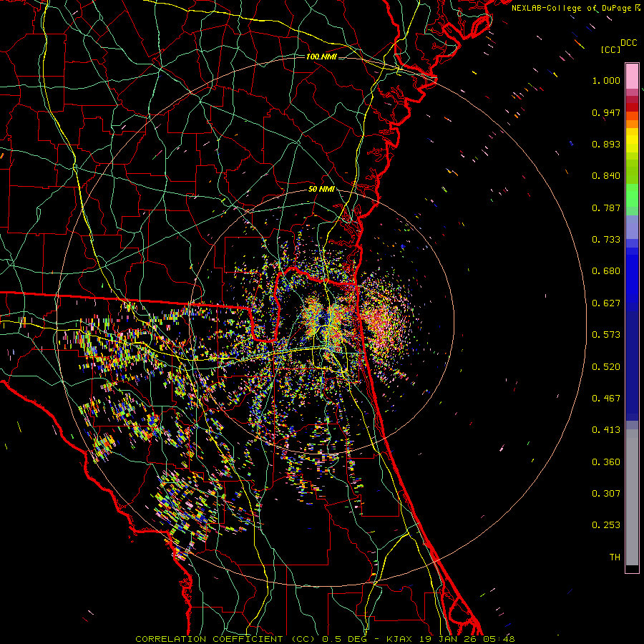This screenshot has height=644, width=644.
Task: Click the 0.787 legend value
Action: click(606, 208)
